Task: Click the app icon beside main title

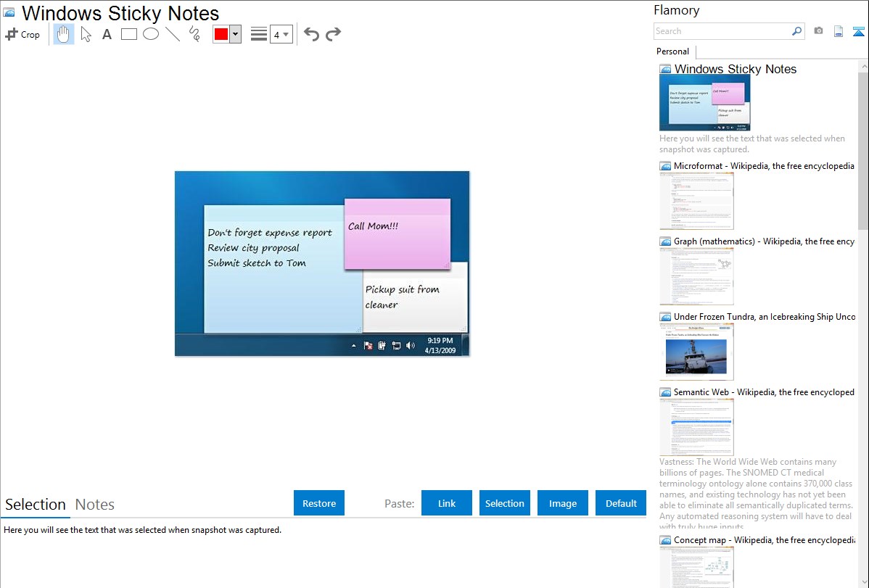Action: [9, 12]
